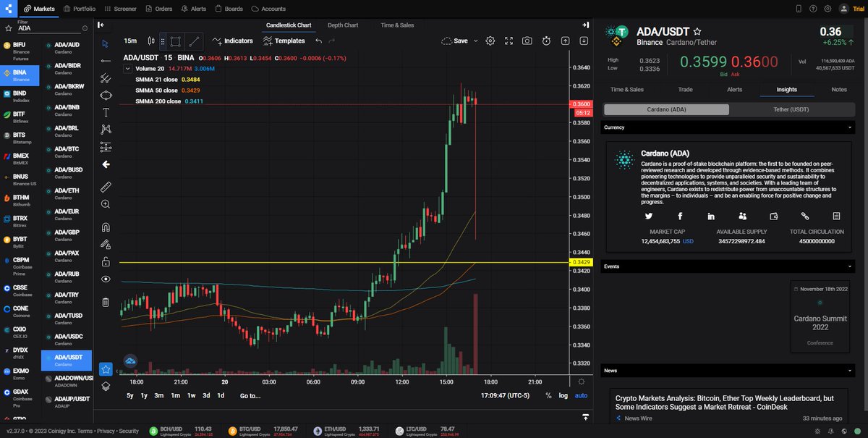The width and height of the screenshot is (868, 438).
Task: Toggle auto scale mode
Action: tap(581, 395)
